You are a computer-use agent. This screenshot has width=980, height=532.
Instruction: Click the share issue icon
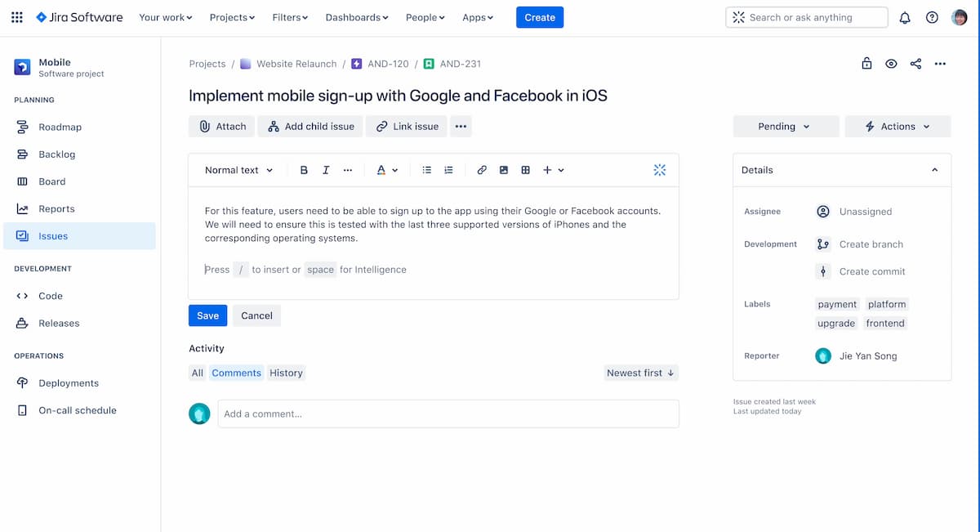coord(915,64)
